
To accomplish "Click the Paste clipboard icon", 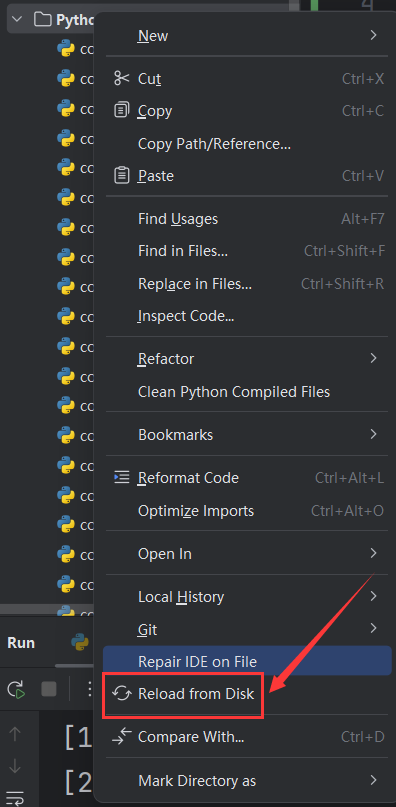I will click(x=122, y=176).
